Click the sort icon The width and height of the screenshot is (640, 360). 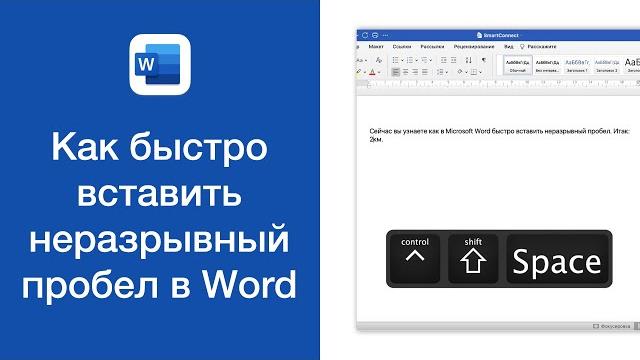tap(469, 60)
